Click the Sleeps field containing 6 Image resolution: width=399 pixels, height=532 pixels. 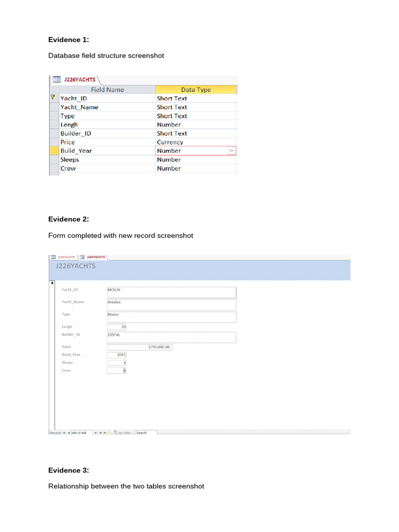pos(117,363)
